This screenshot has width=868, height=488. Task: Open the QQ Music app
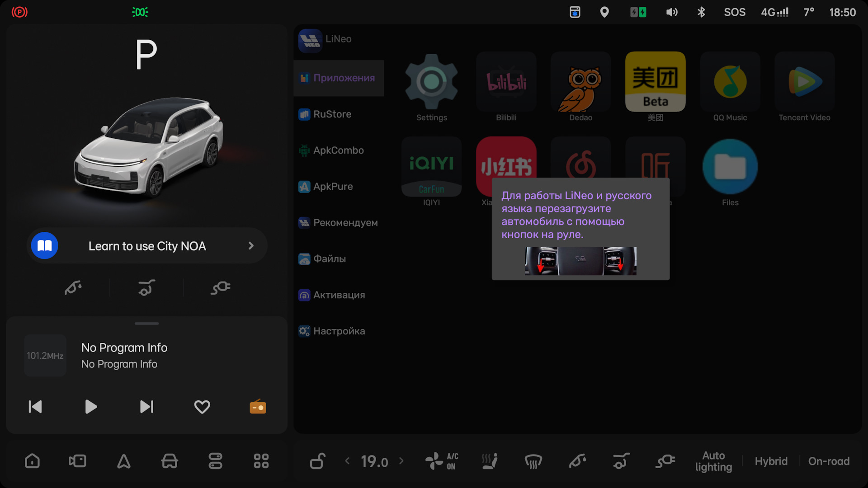[x=730, y=82]
